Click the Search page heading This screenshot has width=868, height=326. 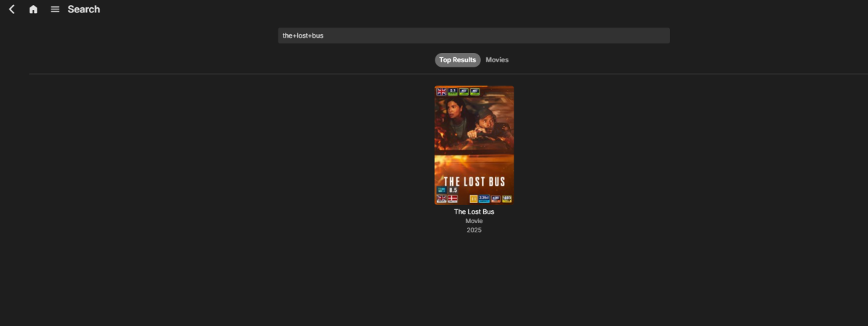click(x=84, y=9)
